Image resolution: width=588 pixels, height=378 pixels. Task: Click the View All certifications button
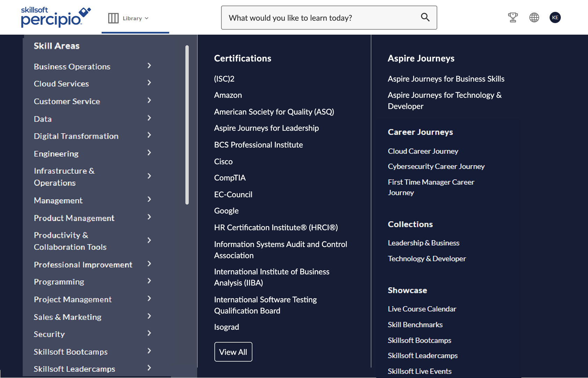(x=233, y=352)
